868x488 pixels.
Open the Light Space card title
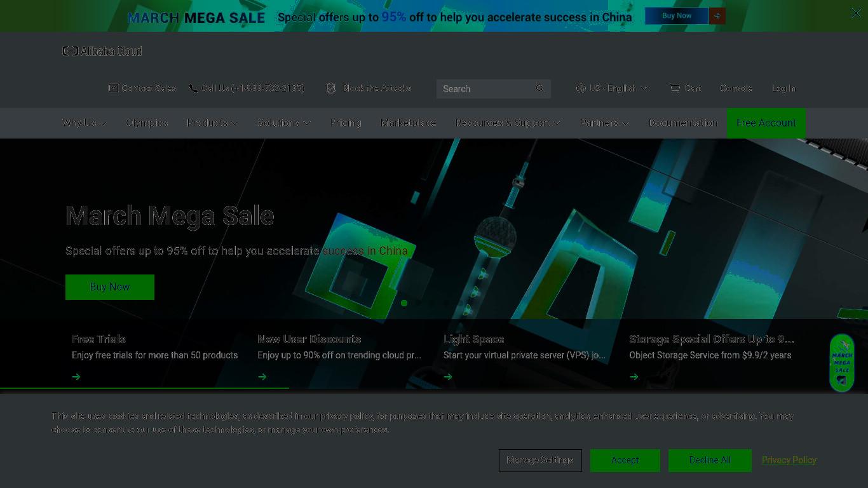coord(474,339)
